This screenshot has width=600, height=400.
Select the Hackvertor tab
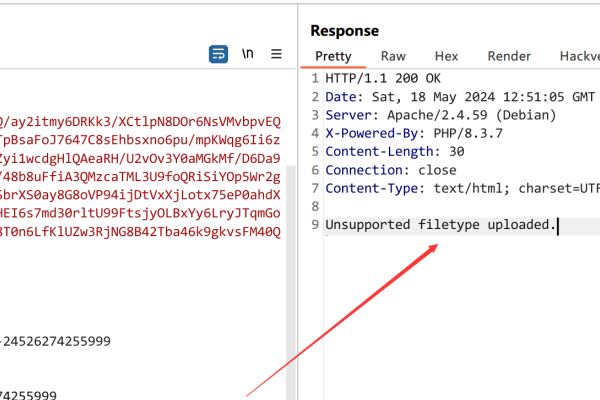click(x=578, y=57)
